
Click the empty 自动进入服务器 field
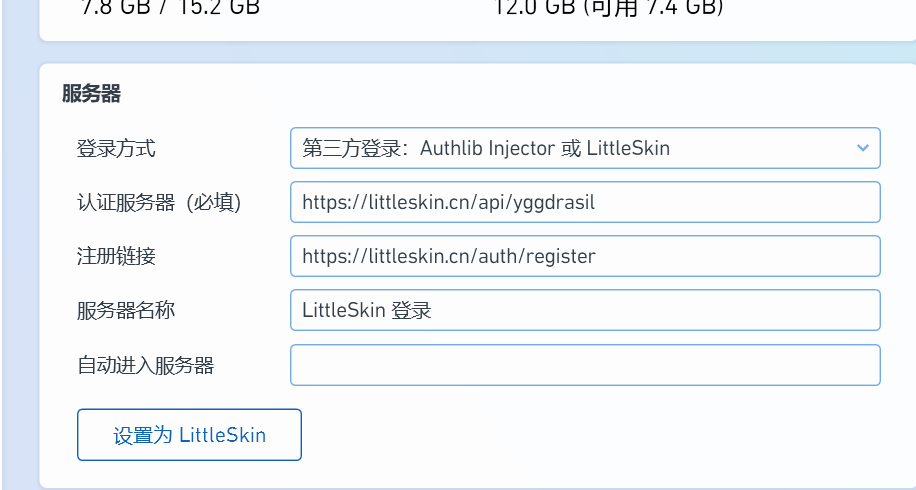click(x=584, y=365)
